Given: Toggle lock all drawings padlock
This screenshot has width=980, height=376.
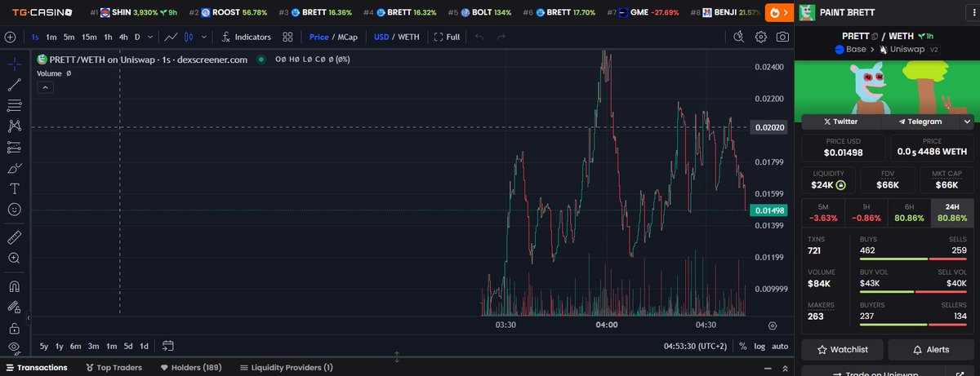Looking at the screenshot, I should tap(14, 329).
